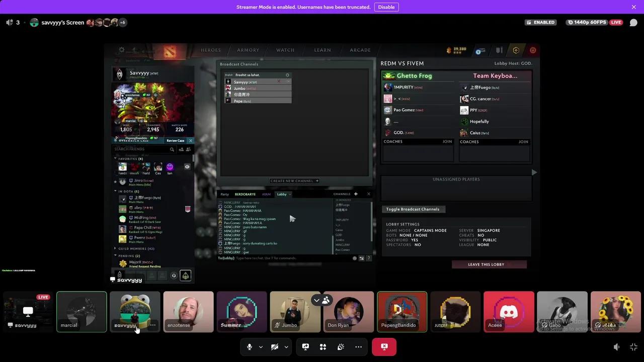Screen dimensions: 644x362
Task: Select Summer's participant tile
Action: pyautogui.click(x=242, y=312)
